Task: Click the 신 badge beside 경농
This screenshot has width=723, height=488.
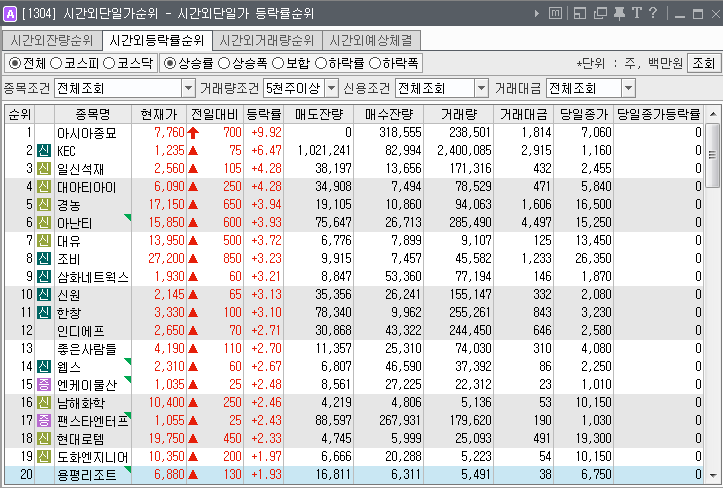Action: (44, 204)
